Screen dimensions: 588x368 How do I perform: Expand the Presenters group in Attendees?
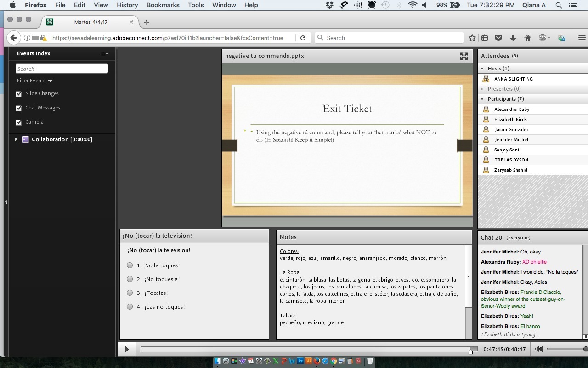pyautogui.click(x=482, y=89)
